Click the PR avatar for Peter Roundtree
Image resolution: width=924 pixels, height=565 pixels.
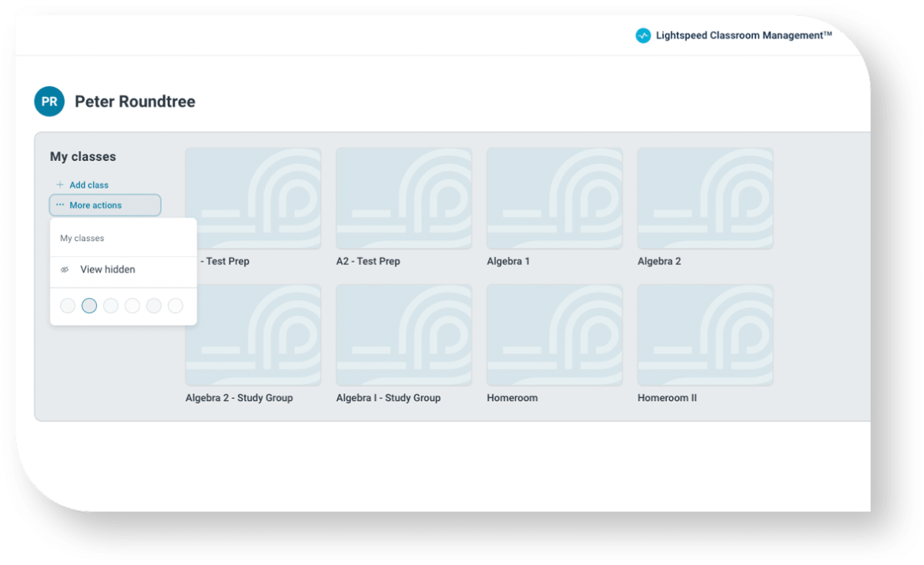[49, 101]
